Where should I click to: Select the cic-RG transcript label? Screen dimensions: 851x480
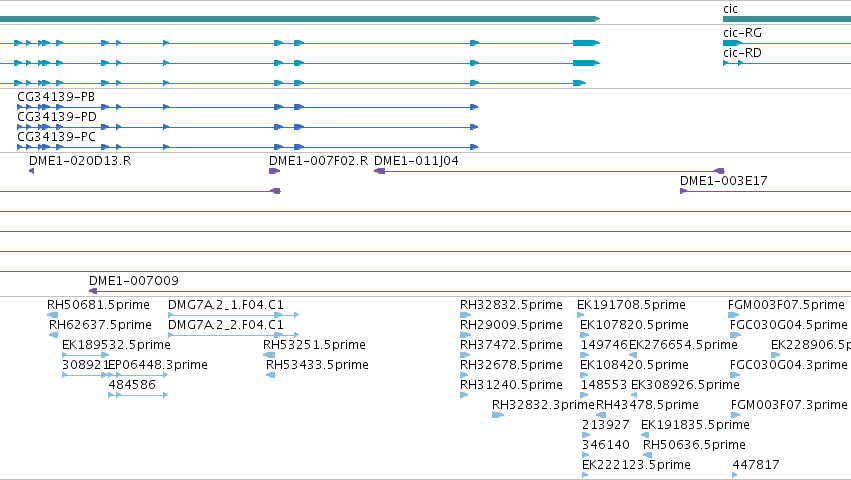[742, 33]
